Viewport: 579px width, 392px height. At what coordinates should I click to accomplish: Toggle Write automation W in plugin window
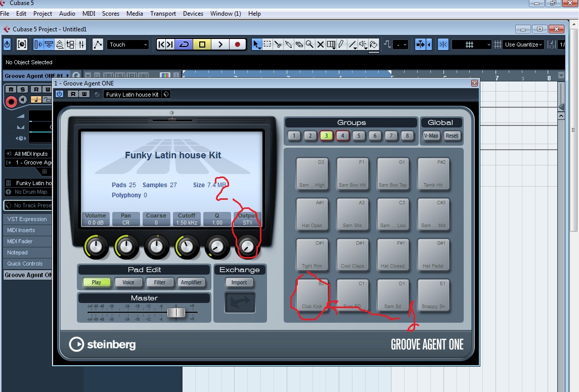84,94
